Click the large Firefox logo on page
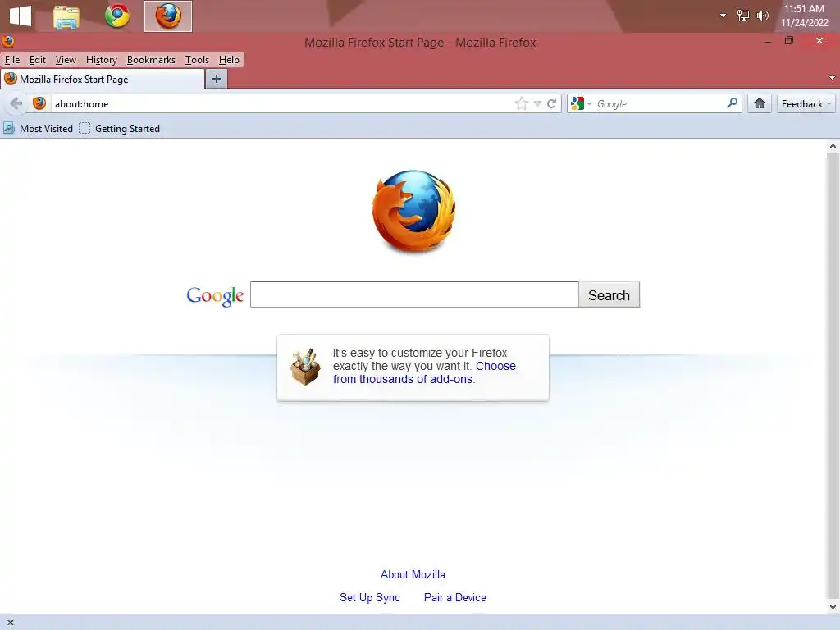This screenshot has width=840, height=630. tap(413, 211)
